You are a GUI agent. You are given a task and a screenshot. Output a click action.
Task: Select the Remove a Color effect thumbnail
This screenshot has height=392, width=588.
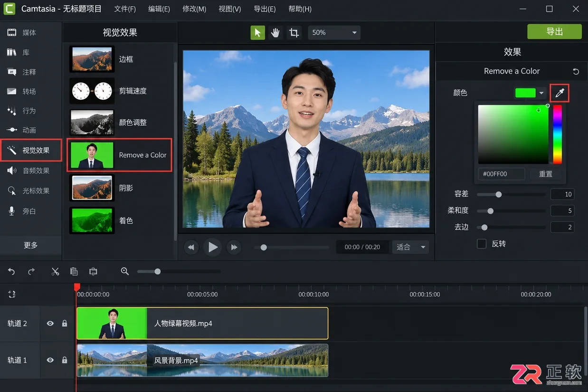92,155
